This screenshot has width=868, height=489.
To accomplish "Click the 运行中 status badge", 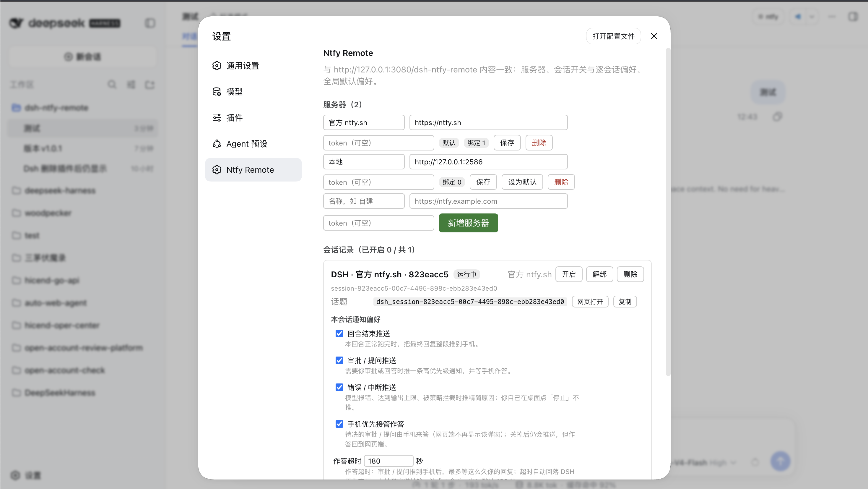I will (466, 275).
